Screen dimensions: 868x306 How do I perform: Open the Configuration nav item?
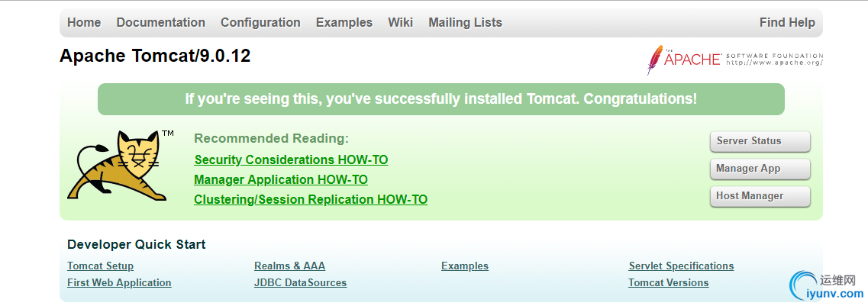[x=260, y=23]
